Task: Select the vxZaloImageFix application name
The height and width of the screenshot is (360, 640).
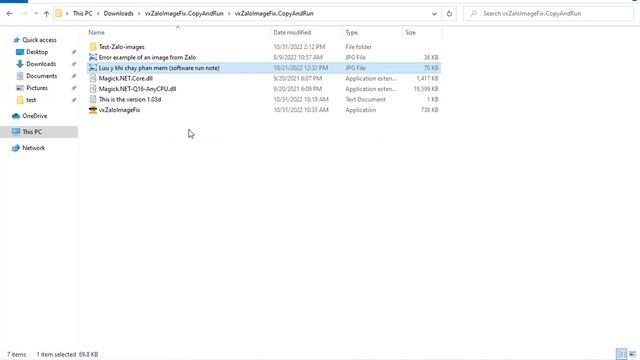Action: 119,110
